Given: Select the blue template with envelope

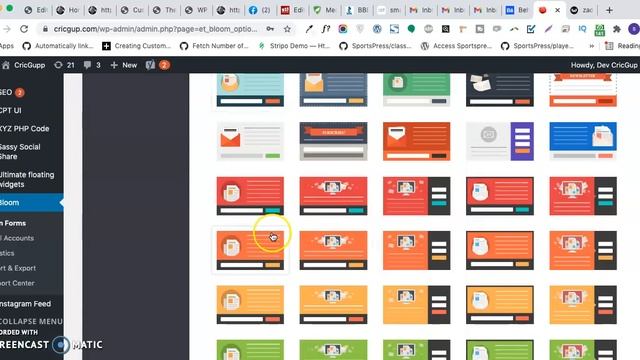Looking at the screenshot, I should 583,141.
